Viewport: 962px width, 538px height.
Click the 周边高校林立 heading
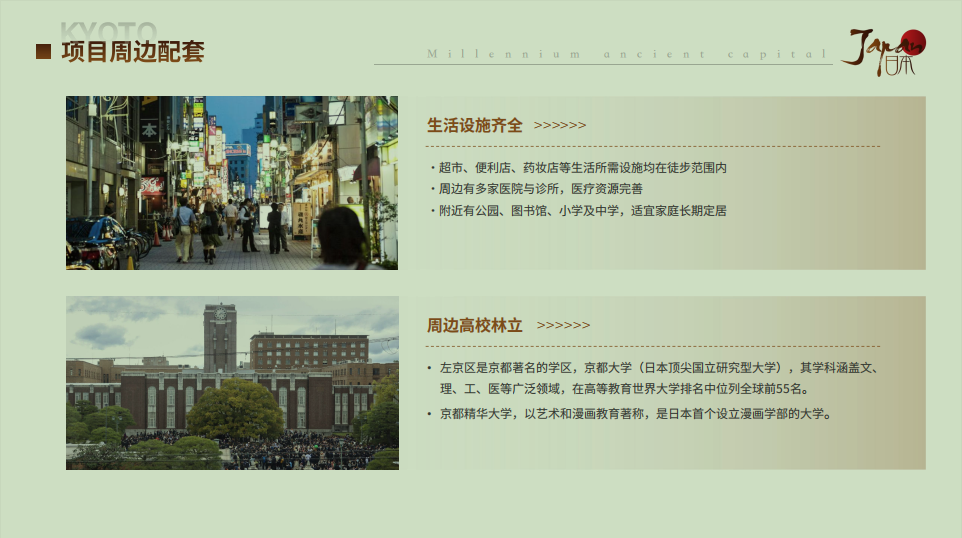475,326
